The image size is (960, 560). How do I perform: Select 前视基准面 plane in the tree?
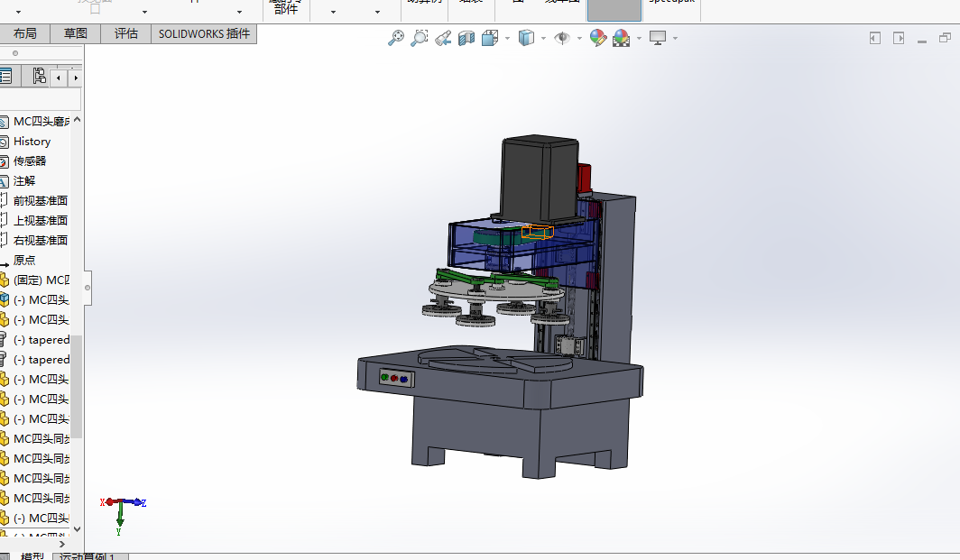click(x=40, y=201)
